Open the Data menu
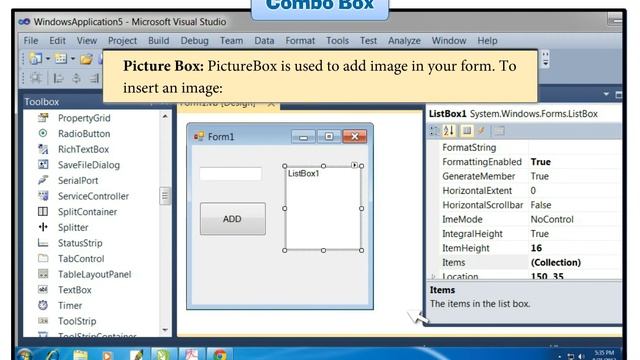This screenshot has width=640, height=360. [264, 41]
